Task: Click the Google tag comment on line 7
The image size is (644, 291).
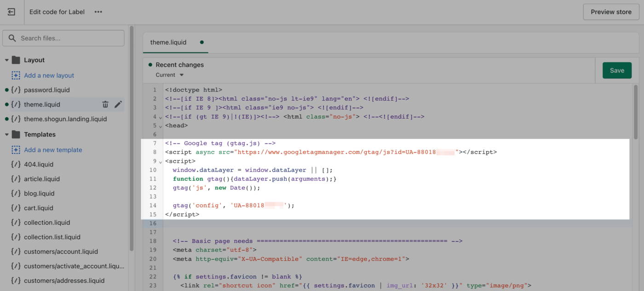Action: tap(220, 143)
